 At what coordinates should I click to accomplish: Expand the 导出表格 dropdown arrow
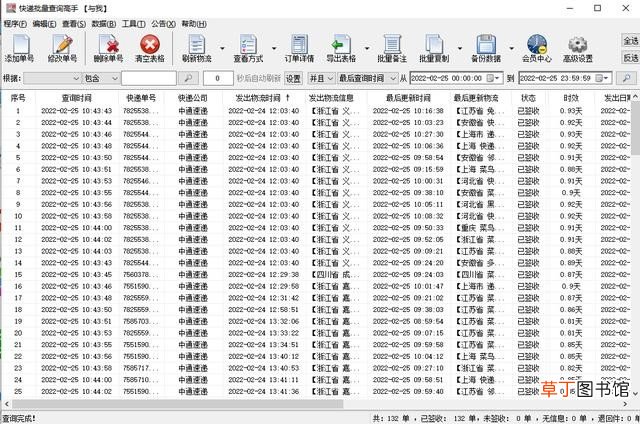(367, 48)
